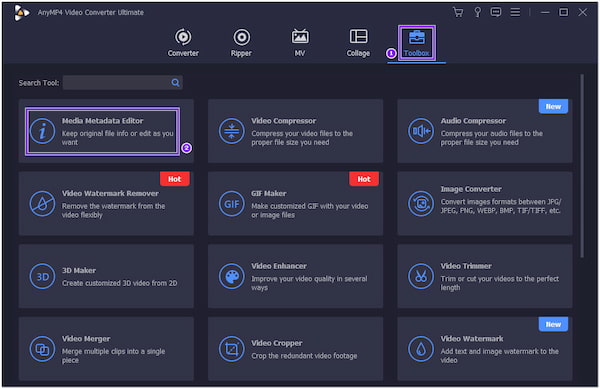
Task: Open the MV tab
Action: pyautogui.click(x=300, y=42)
